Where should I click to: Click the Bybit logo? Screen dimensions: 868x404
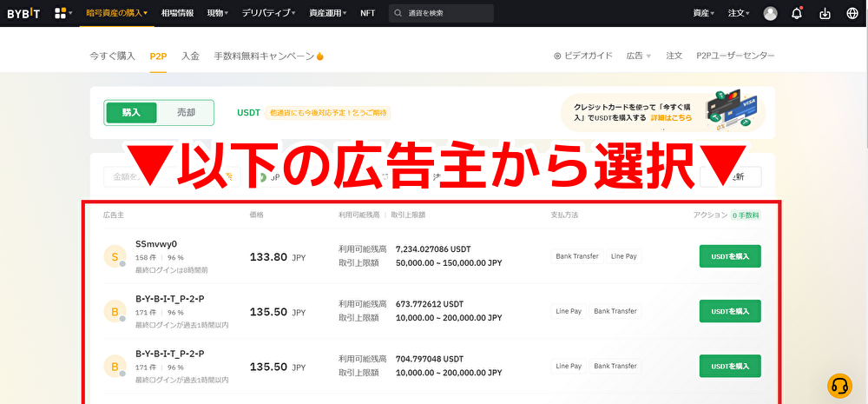point(23,13)
